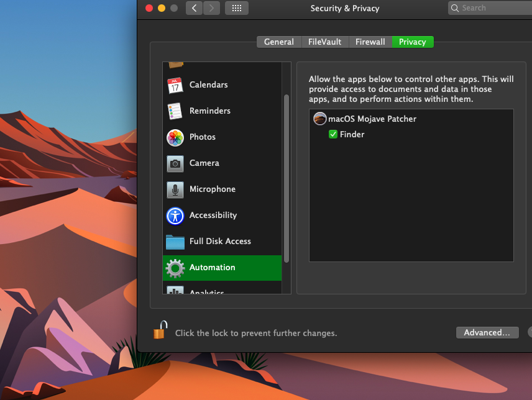Select the Calendars label
The width and height of the screenshot is (532, 400).
tap(208, 84)
